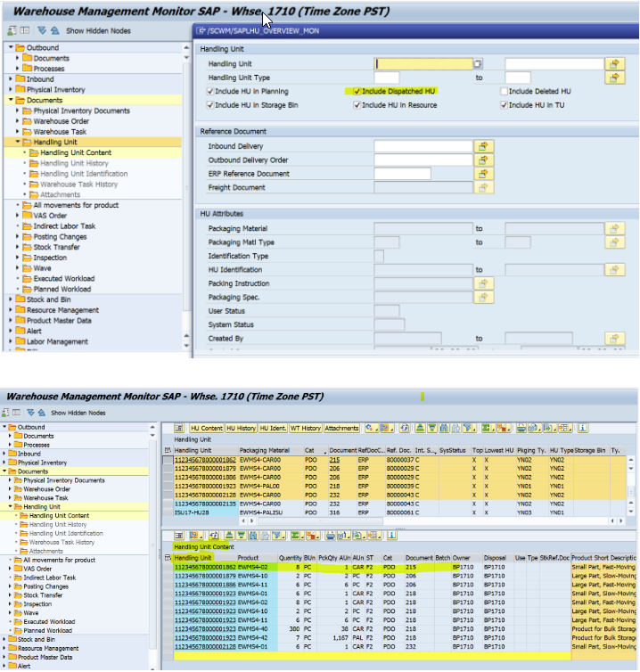Screen dimensions: 640x672
Task: Open multiple selection for Outbound Delivery Order
Action: (x=483, y=160)
